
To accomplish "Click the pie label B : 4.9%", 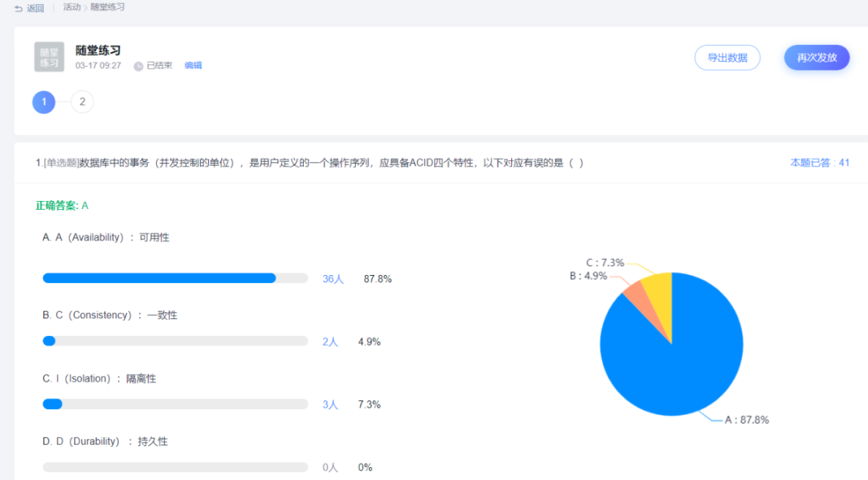I will click(588, 276).
